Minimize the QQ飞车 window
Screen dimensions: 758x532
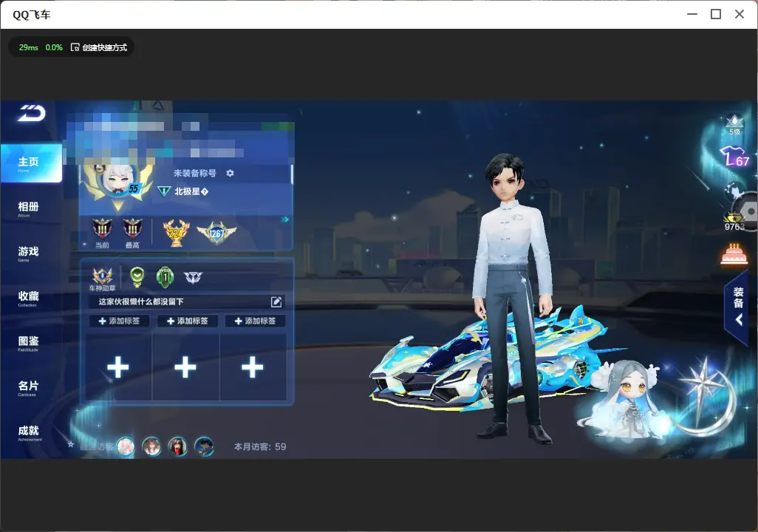tap(692, 15)
